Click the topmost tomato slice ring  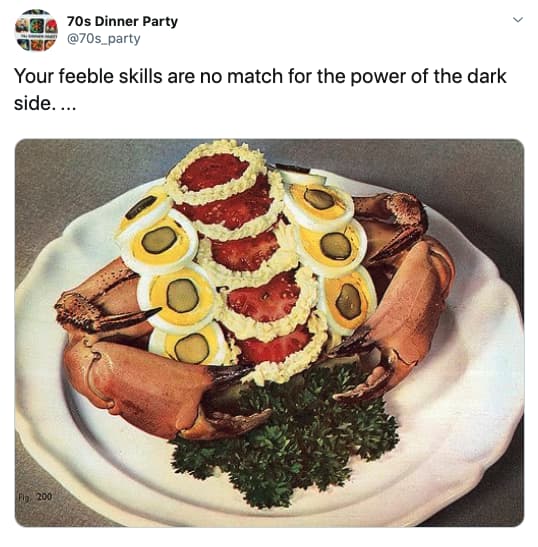pyautogui.click(x=216, y=171)
